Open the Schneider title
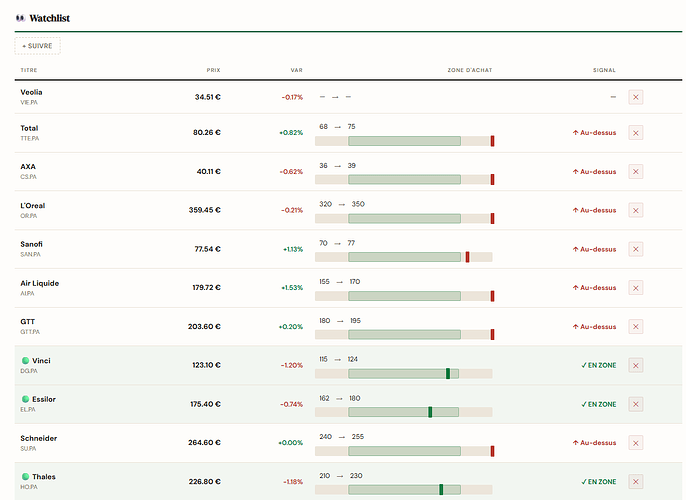686x500 pixels. (39, 438)
